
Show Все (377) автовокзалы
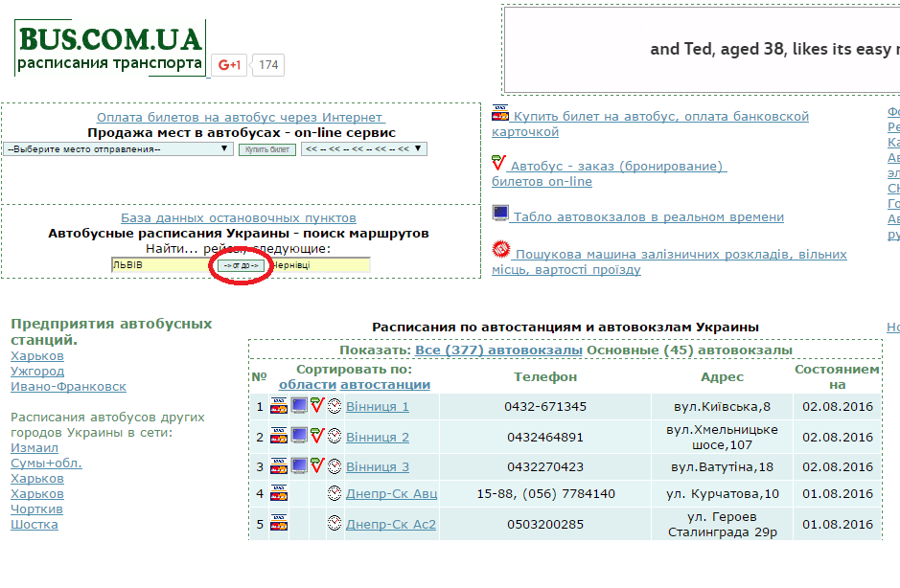tap(498, 350)
